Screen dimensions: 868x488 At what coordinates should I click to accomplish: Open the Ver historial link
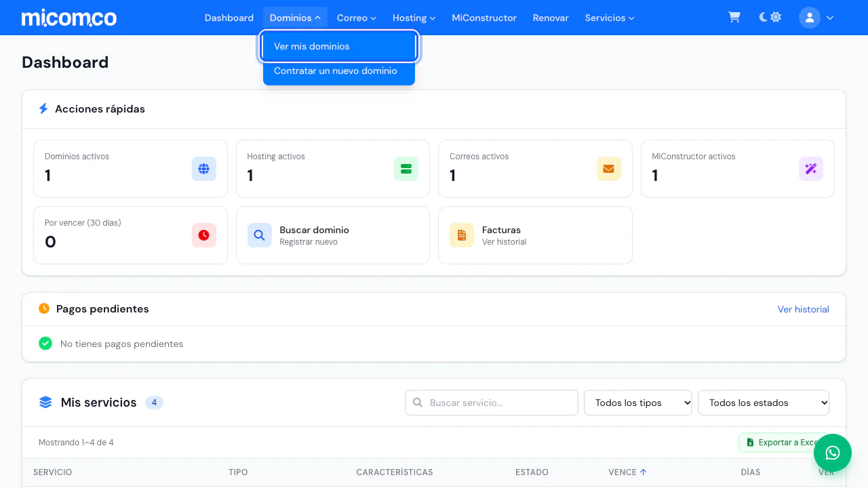click(804, 309)
